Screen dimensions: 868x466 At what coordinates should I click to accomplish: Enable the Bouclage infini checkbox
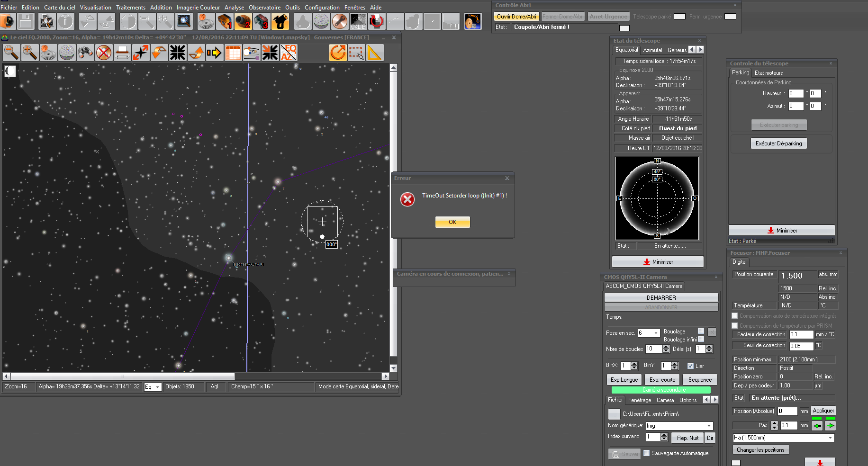pyautogui.click(x=701, y=339)
